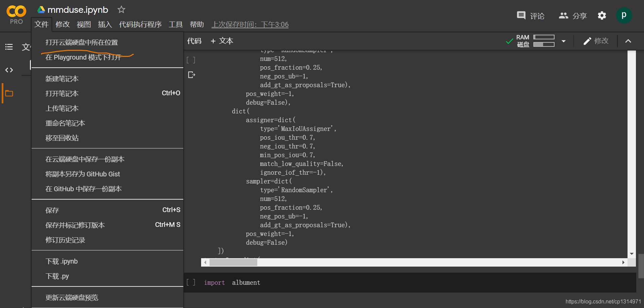Select 保存并标记修订版本 entry

click(x=108, y=225)
